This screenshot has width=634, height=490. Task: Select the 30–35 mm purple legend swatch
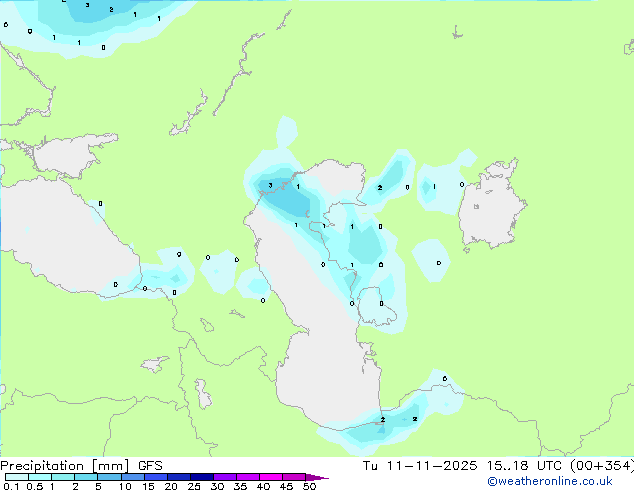tap(224, 477)
